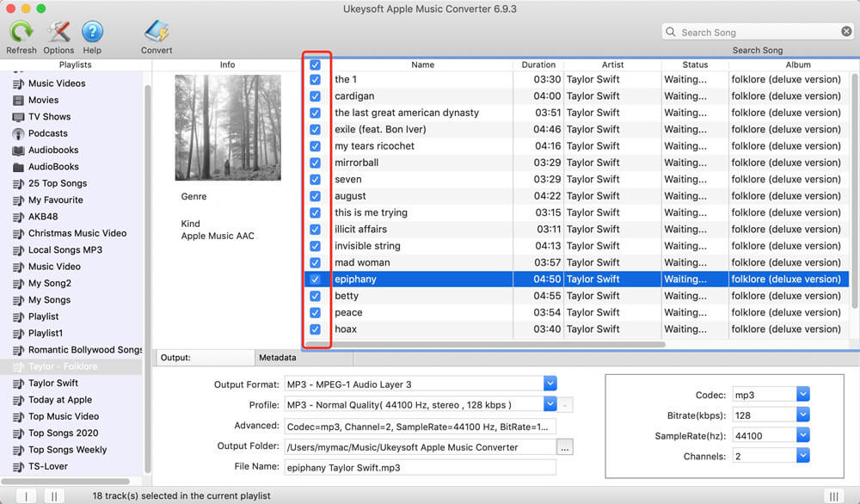Uncheck the track 'the 1'
The width and height of the screenshot is (860, 504).
coord(315,79)
